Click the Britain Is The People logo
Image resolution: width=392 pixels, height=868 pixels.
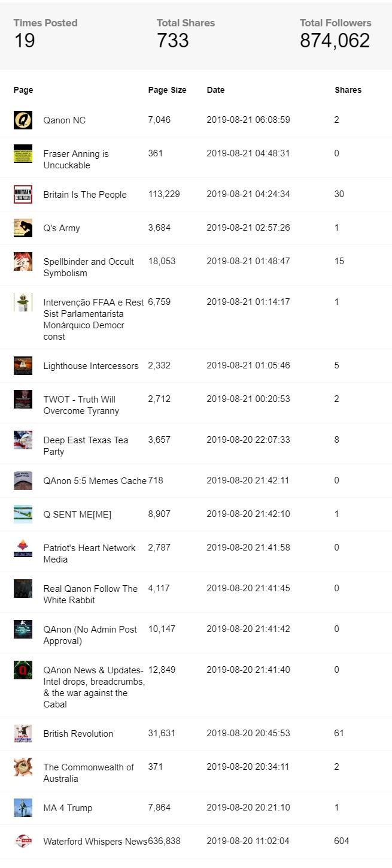pos(23,195)
